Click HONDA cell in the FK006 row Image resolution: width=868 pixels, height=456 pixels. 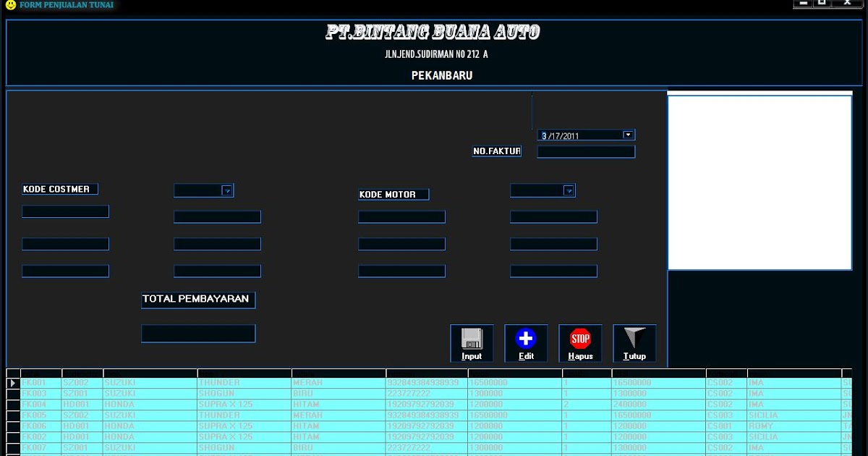click(150, 426)
